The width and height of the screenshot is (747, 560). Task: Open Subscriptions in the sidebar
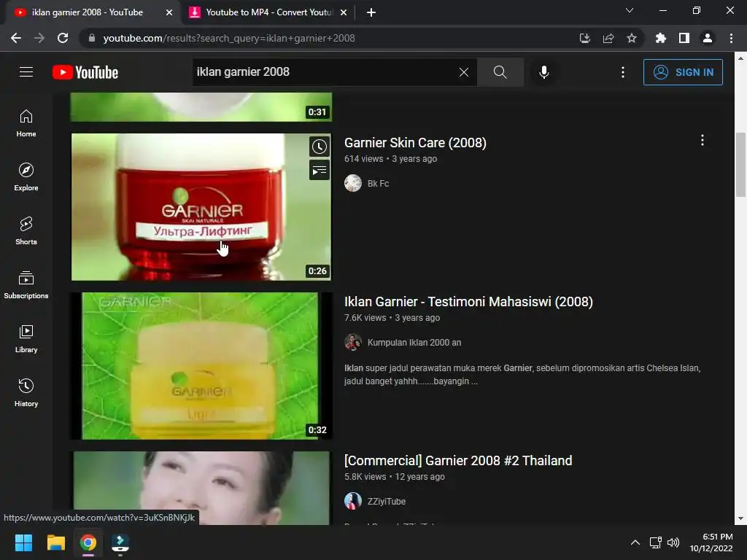(26, 285)
